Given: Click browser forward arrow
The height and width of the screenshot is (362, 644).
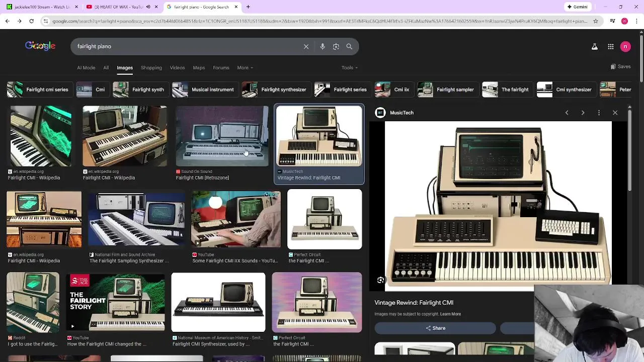Looking at the screenshot, I should pyautogui.click(x=19, y=21).
